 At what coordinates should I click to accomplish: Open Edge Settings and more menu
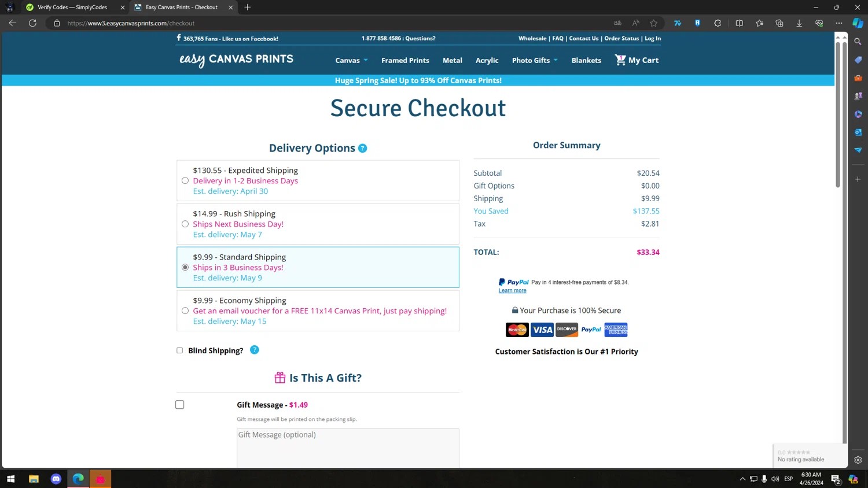coord(838,23)
